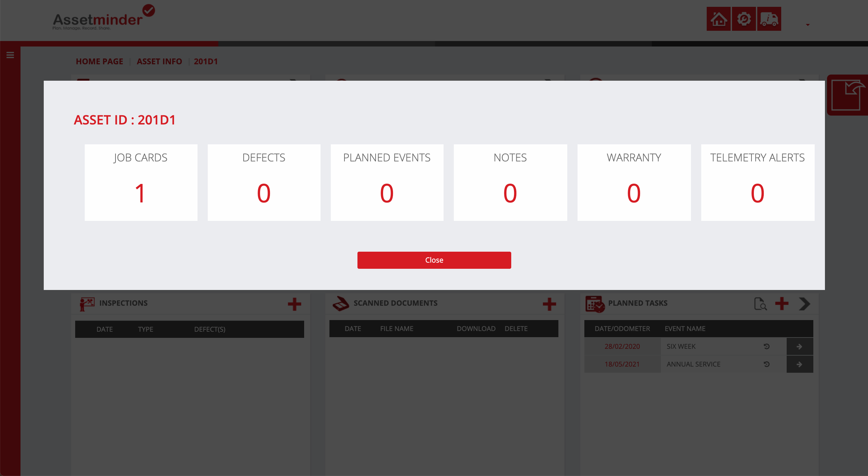Add a scanned document with the plus icon
Image resolution: width=868 pixels, height=476 pixels.
(549, 304)
